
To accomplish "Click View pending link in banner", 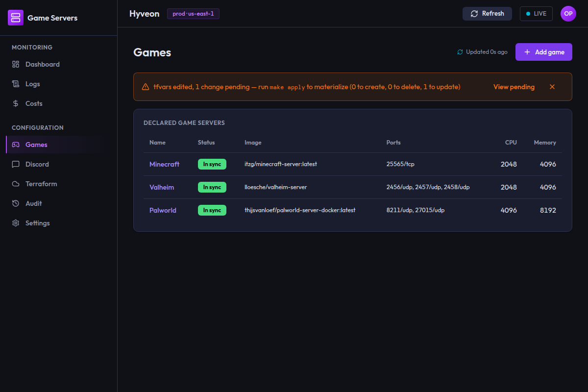I will 514,87.
